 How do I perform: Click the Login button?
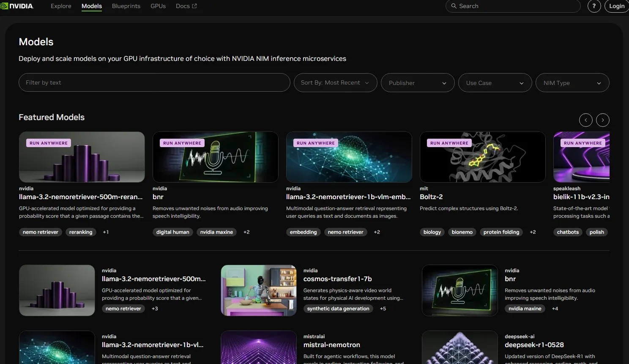(x=617, y=6)
